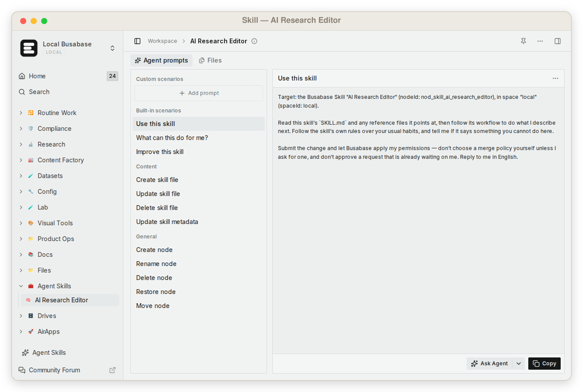583x392 pixels.
Task: Select the Create skill file prompt
Action: pyautogui.click(x=199, y=180)
